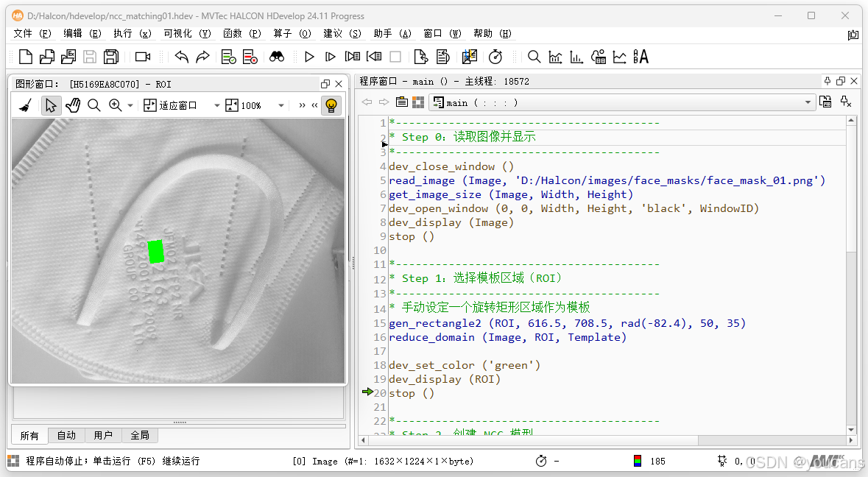
Task: Pick the magnifier zoom tool in graphics window
Action: (94, 105)
